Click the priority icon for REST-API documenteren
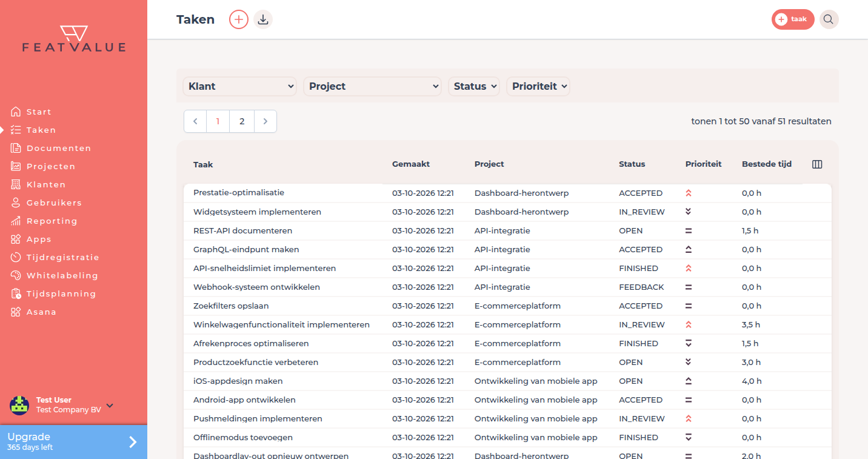 tap(689, 231)
